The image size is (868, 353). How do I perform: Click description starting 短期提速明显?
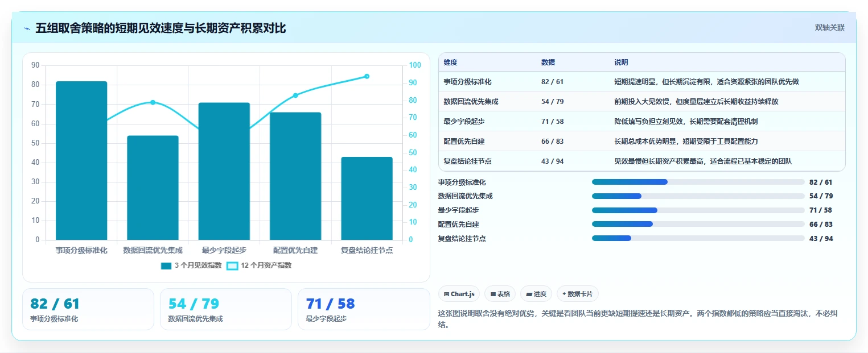707,82
